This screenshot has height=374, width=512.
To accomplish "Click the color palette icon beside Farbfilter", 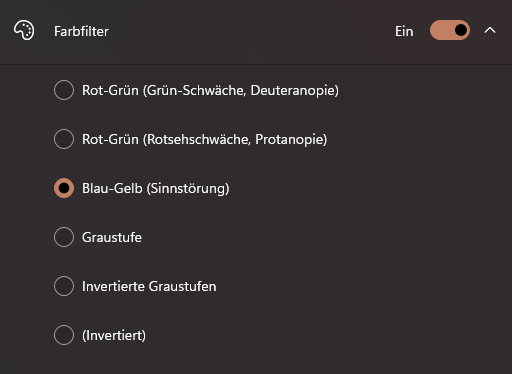I will click(24, 31).
